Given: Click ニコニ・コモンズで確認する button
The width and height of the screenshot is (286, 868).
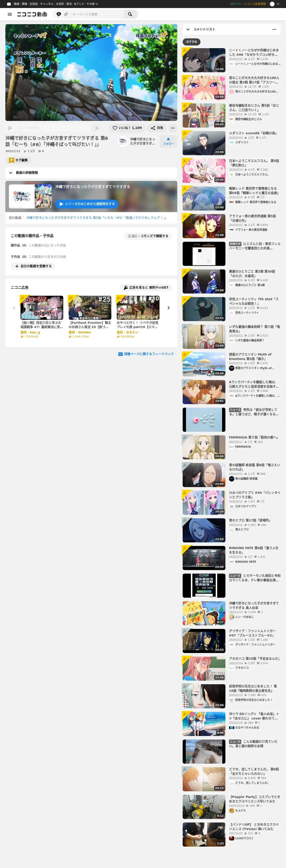Looking at the screenshot, I should (148, 236).
